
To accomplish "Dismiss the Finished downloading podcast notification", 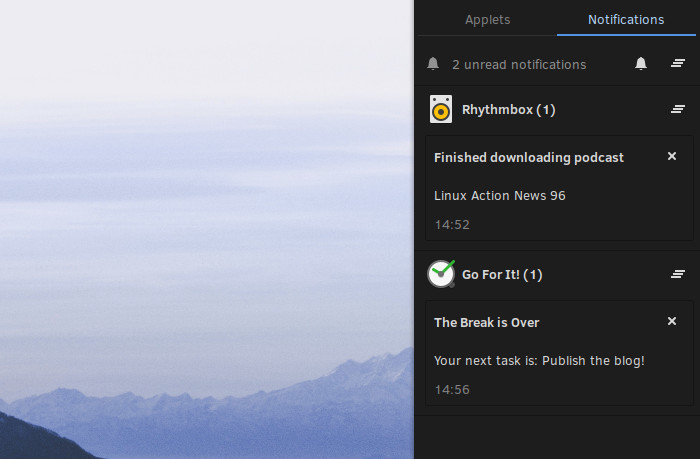I will tap(672, 156).
